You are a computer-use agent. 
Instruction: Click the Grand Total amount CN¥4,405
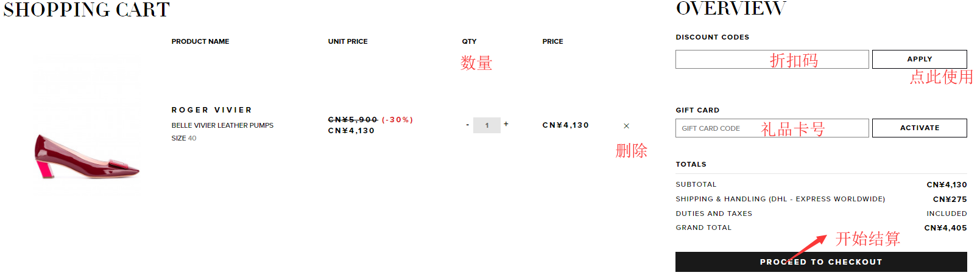[x=945, y=228]
